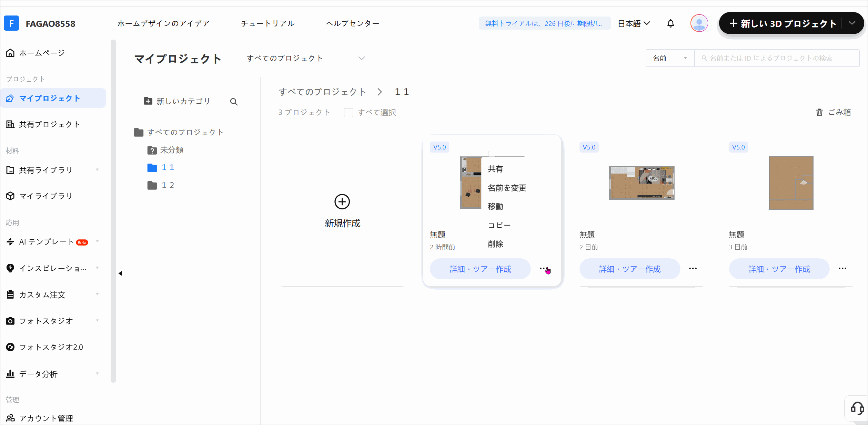Click the データ分析 bar chart icon
Viewport: 868px width, 425px height.
click(10, 374)
